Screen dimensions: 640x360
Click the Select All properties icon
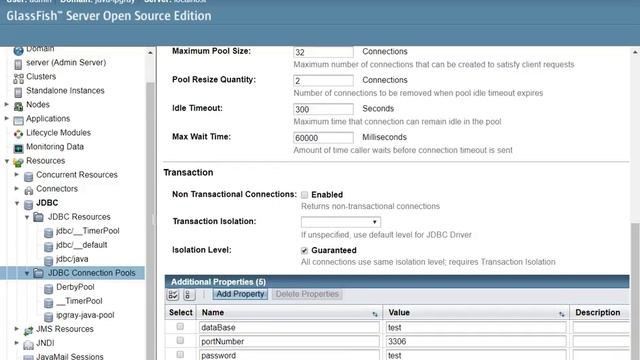click(173, 294)
